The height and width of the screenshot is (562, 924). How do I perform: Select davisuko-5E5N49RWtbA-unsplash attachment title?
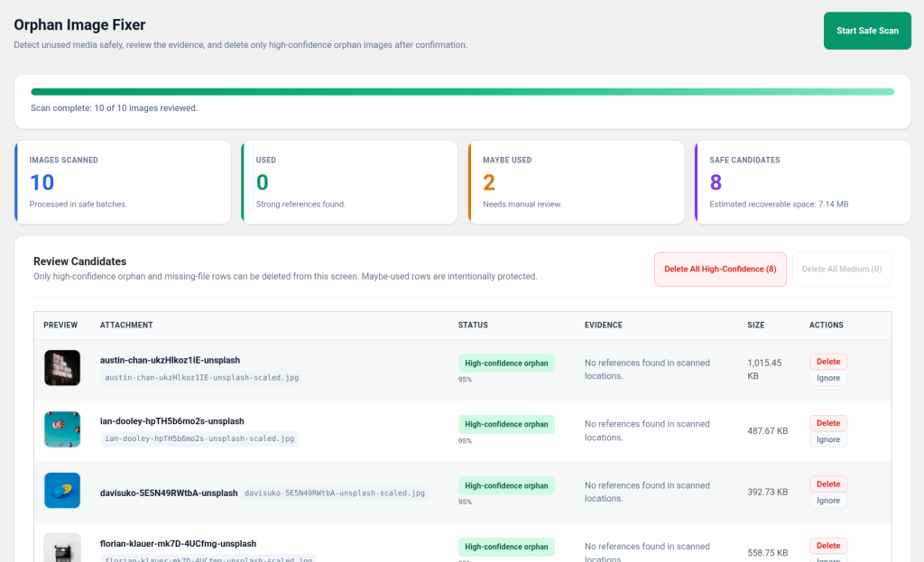[x=169, y=493]
